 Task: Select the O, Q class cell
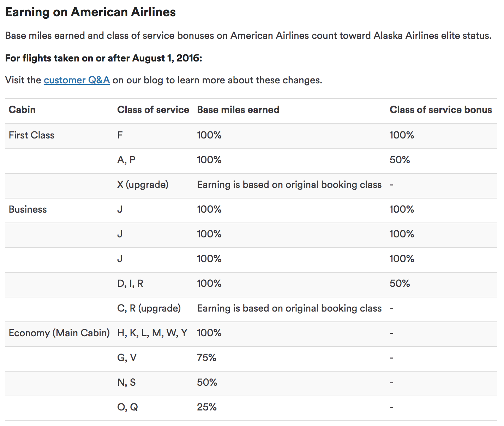tap(127, 407)
